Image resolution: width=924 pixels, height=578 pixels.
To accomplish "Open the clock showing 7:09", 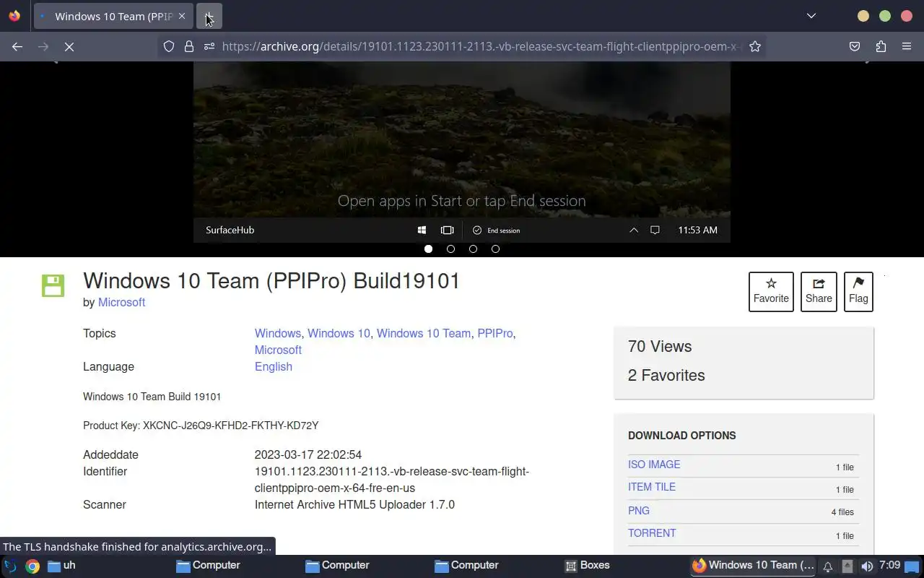I will 889,565.
